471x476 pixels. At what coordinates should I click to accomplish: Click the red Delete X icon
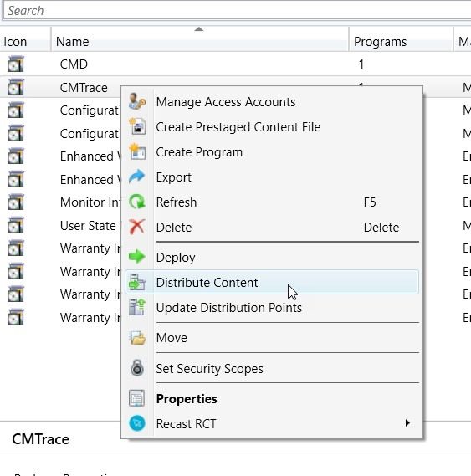click(137, 227)
